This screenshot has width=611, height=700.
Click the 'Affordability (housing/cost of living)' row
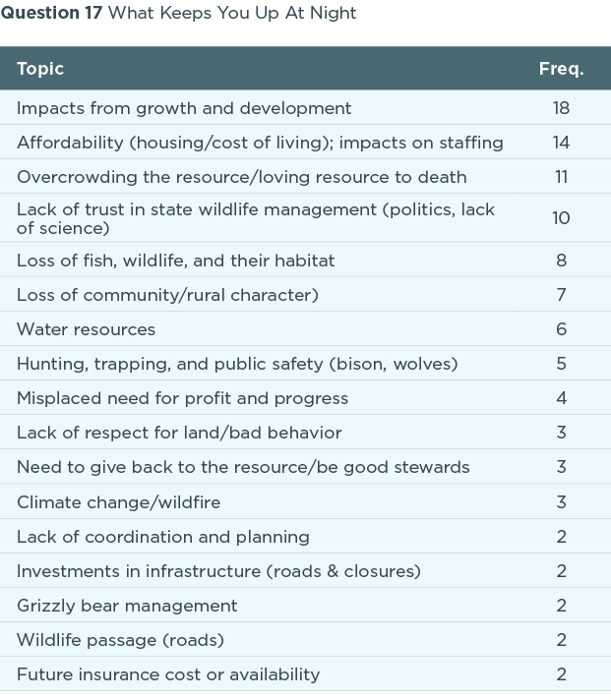[x=260, y=143]
